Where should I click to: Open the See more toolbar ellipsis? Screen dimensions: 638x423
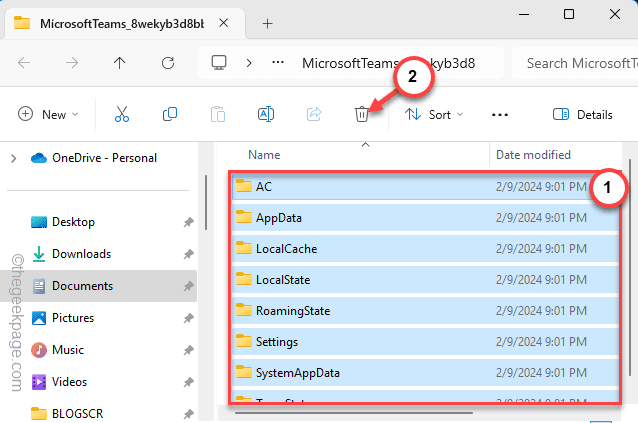click(500, 115)
